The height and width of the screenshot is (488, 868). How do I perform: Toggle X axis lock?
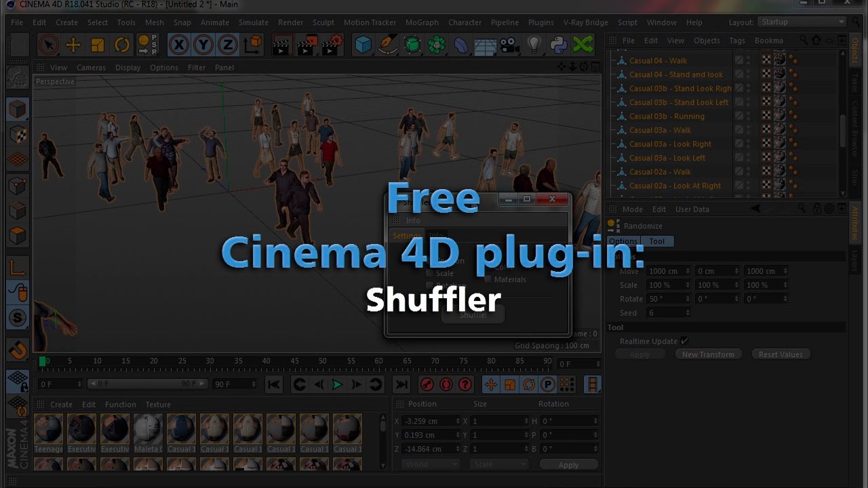(178, 45)
